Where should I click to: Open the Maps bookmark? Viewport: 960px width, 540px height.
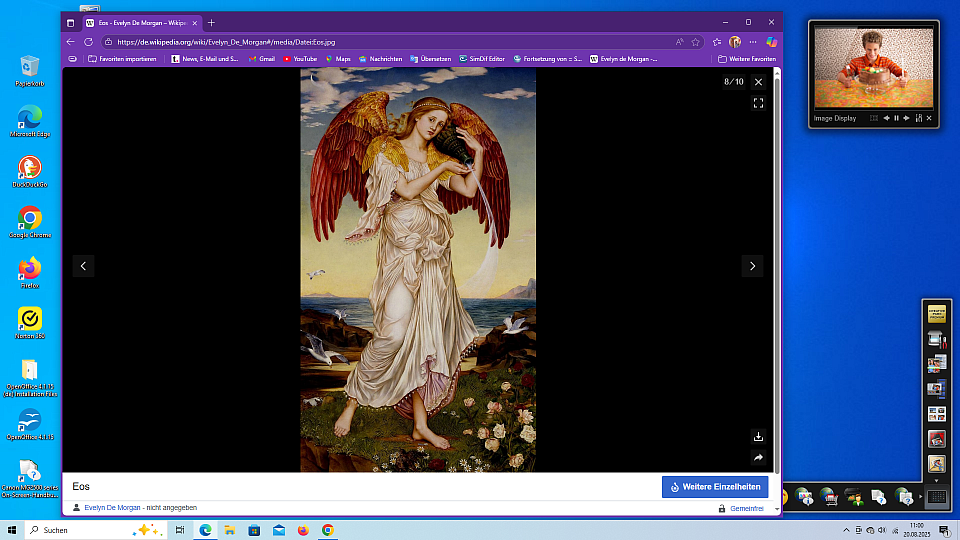coord(338,59)
